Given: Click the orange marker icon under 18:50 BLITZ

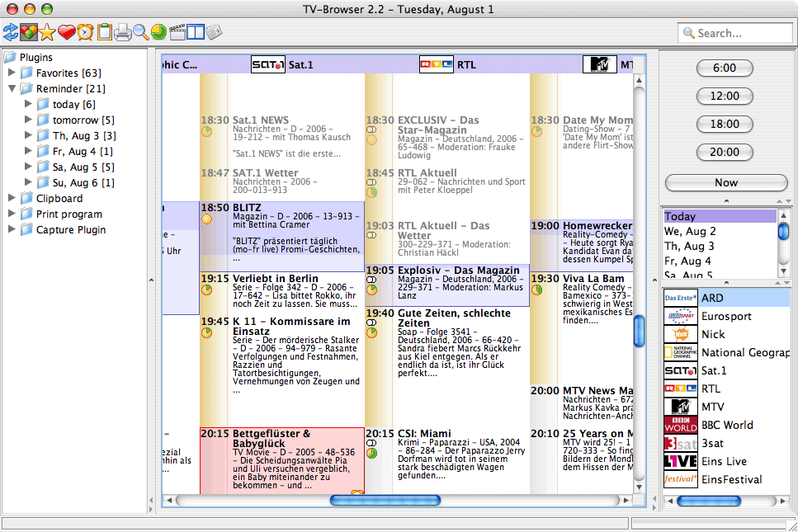Looking at the screenshot, I should pos(206,219).
